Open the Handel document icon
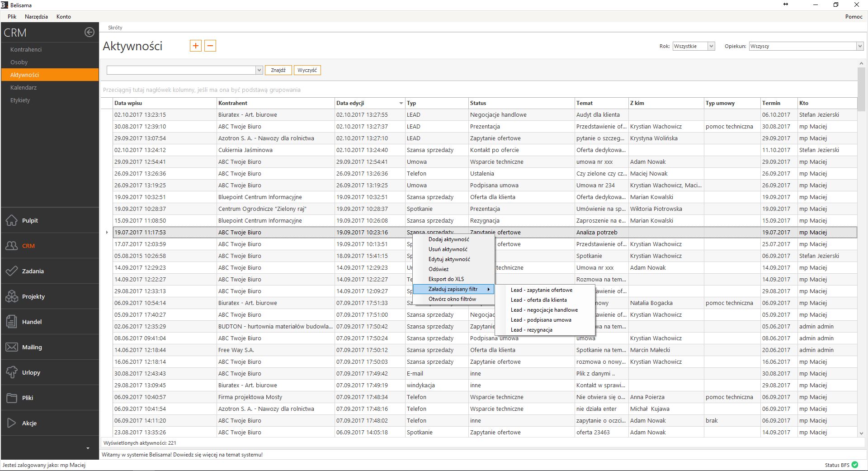This screenshot has width=868, height=471. (12, 322)
